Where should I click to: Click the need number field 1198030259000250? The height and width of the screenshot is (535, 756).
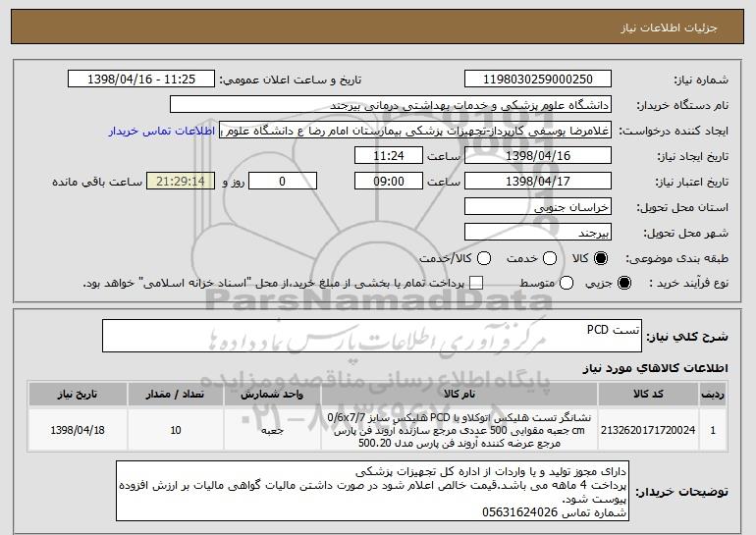(538, 80)
